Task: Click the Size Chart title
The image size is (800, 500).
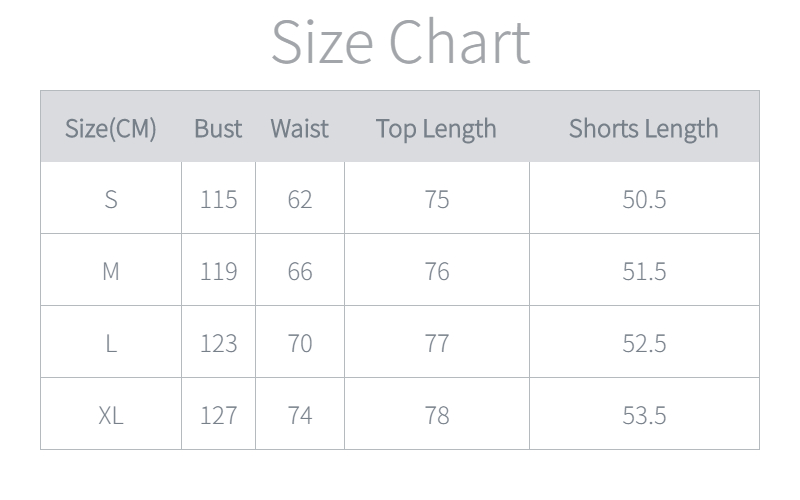Action: click(x=400, y=42)
